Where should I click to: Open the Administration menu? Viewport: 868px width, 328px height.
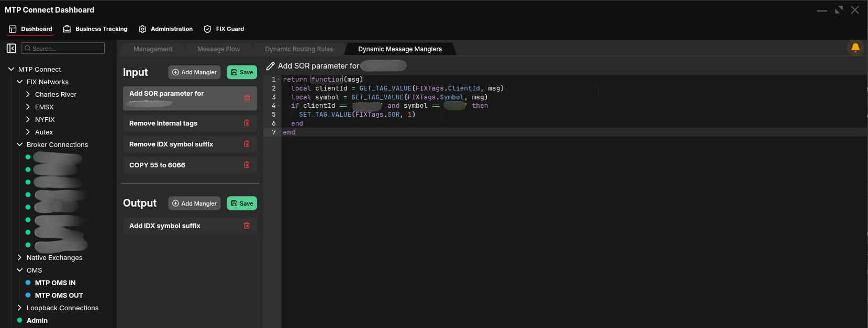pyautogui.click(x=165, y=29)
